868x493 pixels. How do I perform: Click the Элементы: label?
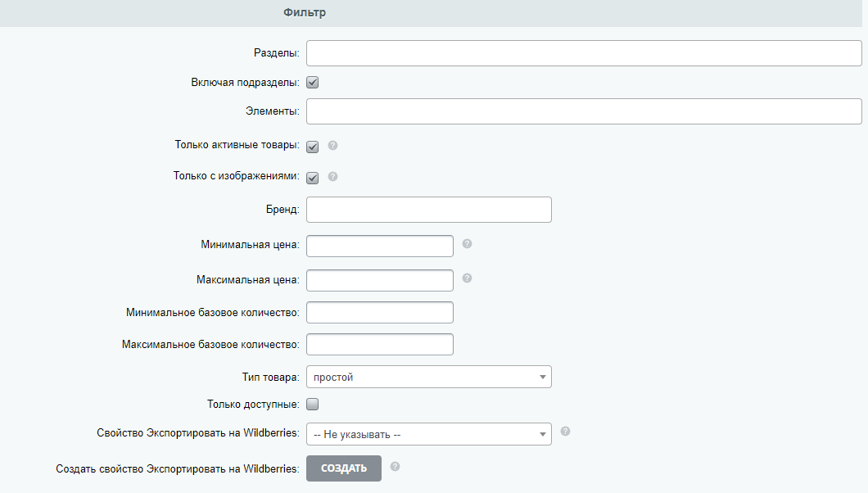click(273, 111)
